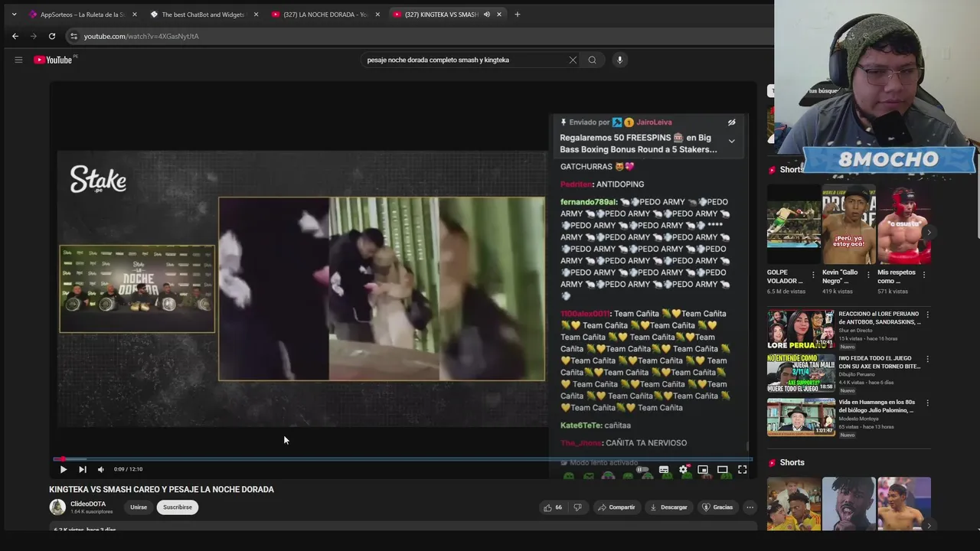Mute the video player volume
Viewport: 980px width, 551px height.
[x=100, y=469]
